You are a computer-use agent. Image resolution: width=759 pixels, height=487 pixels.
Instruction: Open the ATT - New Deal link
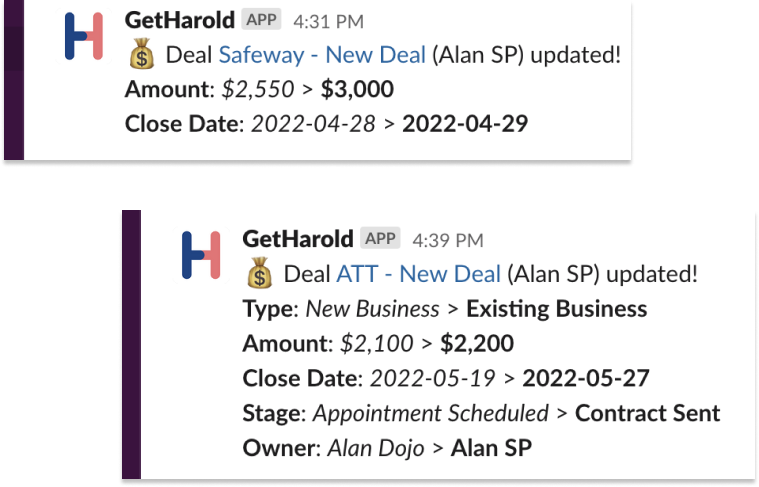point(419,274)
